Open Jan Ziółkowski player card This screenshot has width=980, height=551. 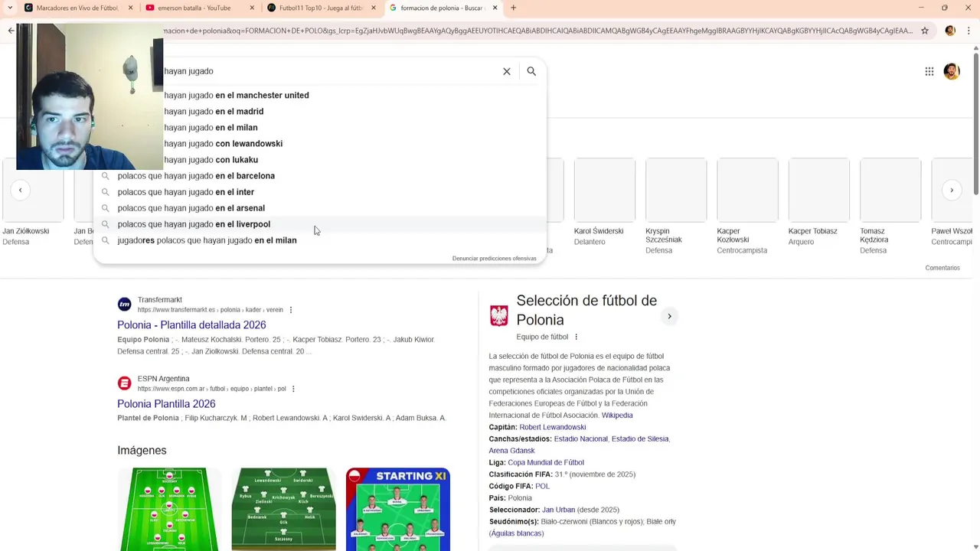tap(32, 202)
